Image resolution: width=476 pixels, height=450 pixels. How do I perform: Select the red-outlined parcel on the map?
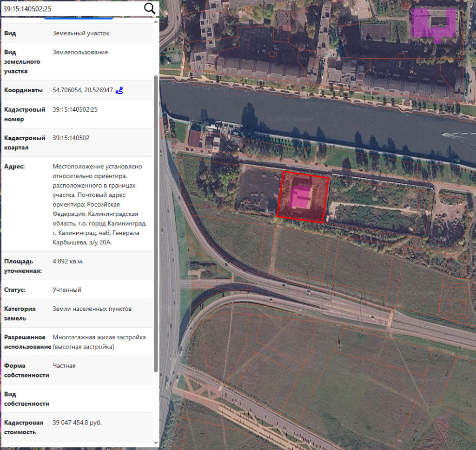click(303, 197)
